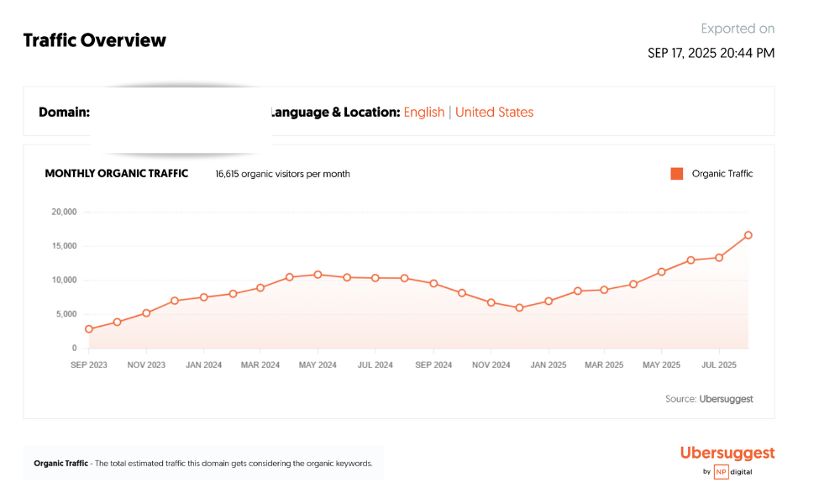Click the Ubersuggest logo

coord(727,453)
